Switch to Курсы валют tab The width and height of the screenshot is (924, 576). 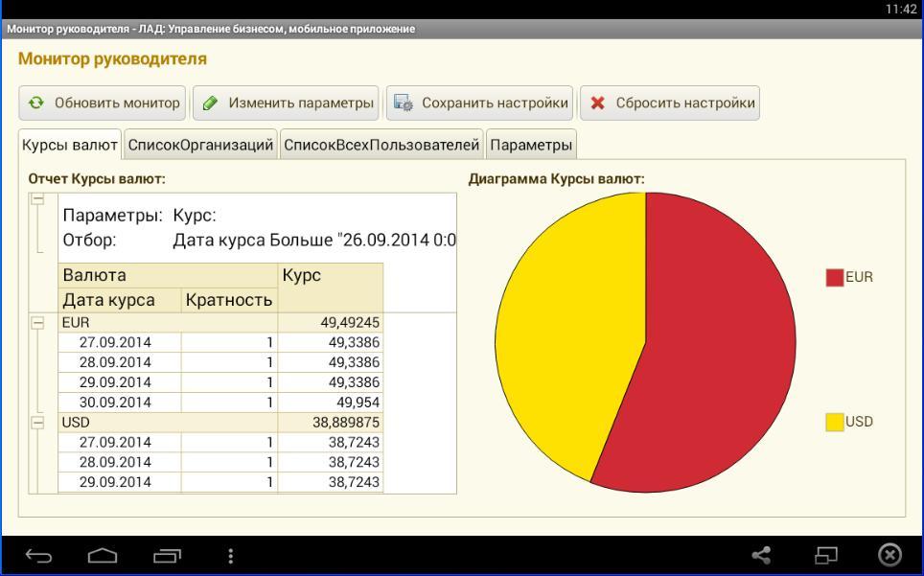(70, 145)
